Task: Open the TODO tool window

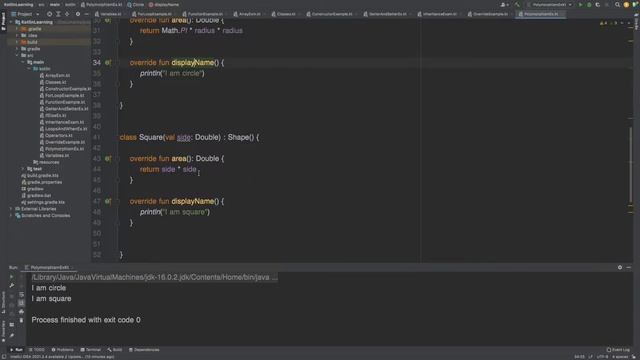Action: pos(36,350)
